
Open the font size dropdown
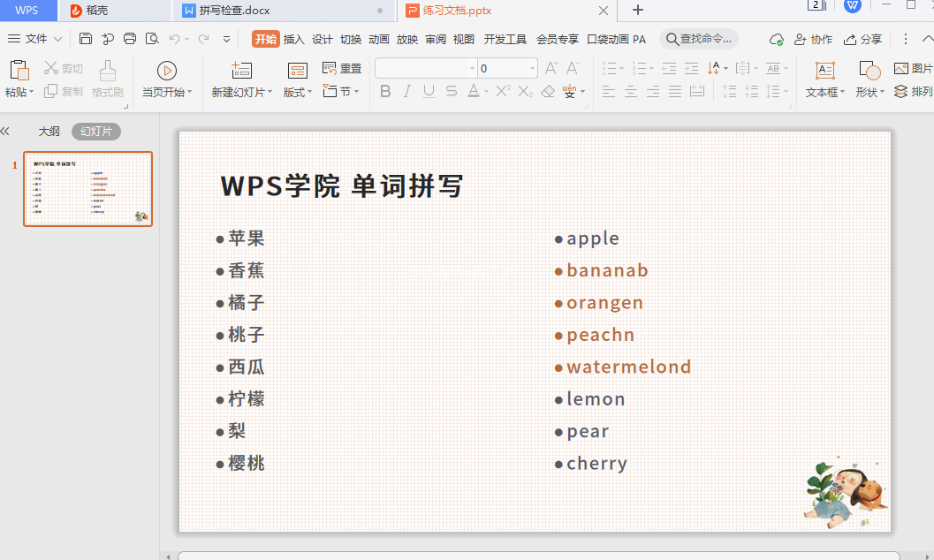point(532,68)
